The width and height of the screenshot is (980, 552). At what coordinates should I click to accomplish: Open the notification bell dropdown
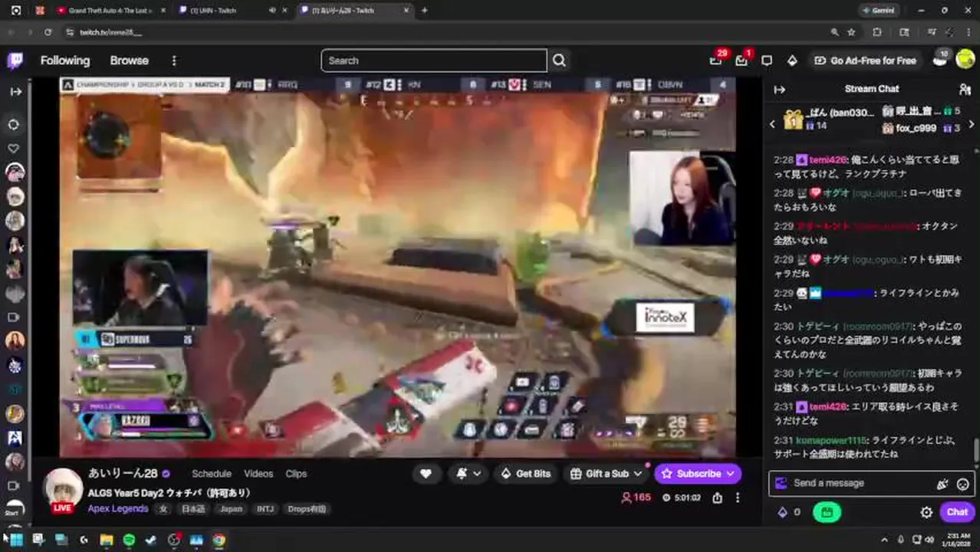tap(469, 474)
